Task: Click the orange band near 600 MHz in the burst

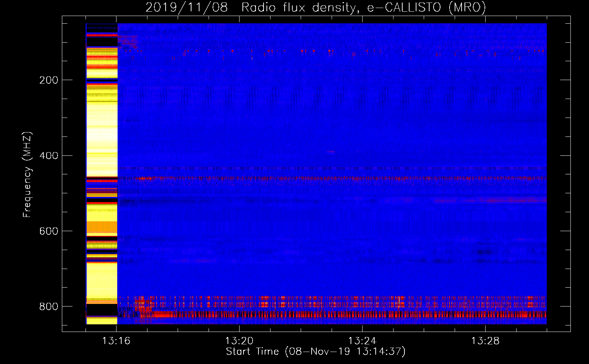Action: tap(102, 227)
